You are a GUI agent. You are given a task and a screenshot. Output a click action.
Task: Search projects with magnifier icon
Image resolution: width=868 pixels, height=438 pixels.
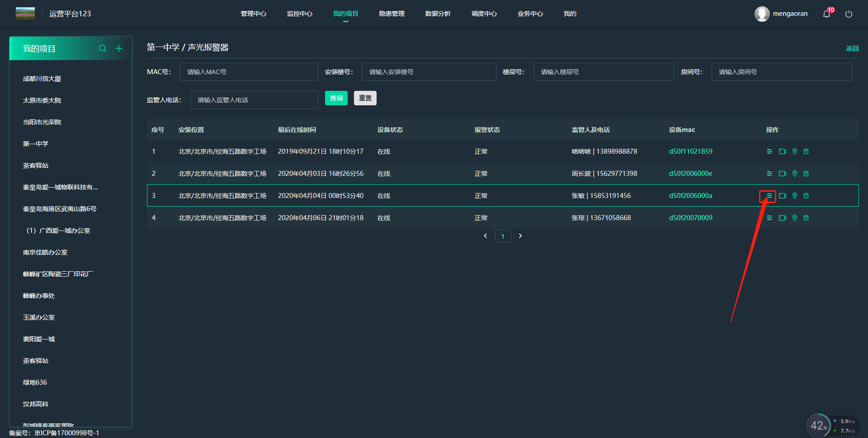103,48
